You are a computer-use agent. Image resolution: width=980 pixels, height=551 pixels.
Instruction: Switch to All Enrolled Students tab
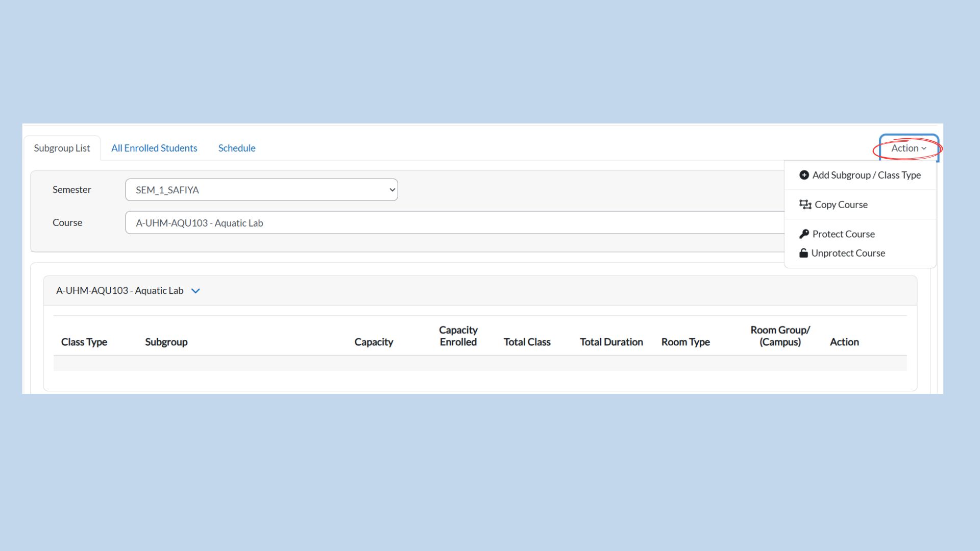pos(154,148)
